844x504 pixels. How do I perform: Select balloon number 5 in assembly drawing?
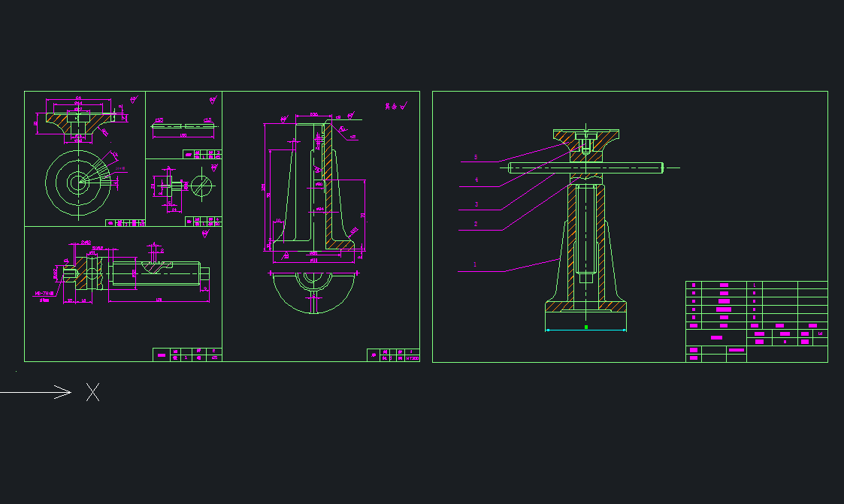point(475,157)
